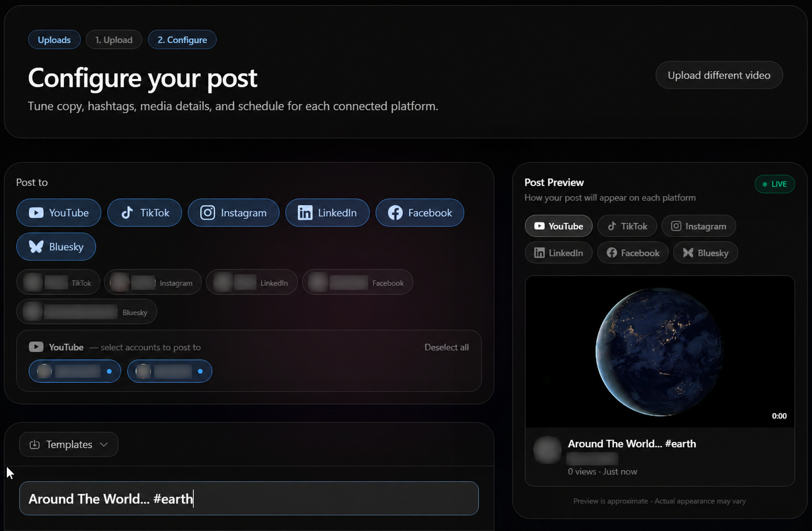The image size is (812, 531).
Task: Click Upload different video button
Action: tap(719, 75)
